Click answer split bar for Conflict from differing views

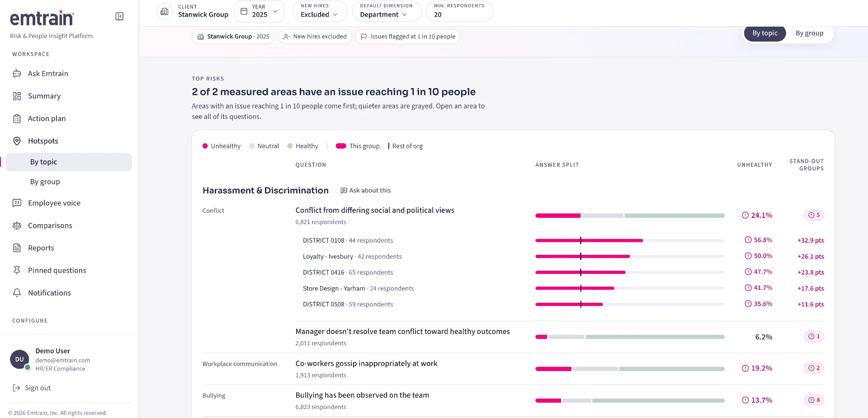click(x=630, y=216)
